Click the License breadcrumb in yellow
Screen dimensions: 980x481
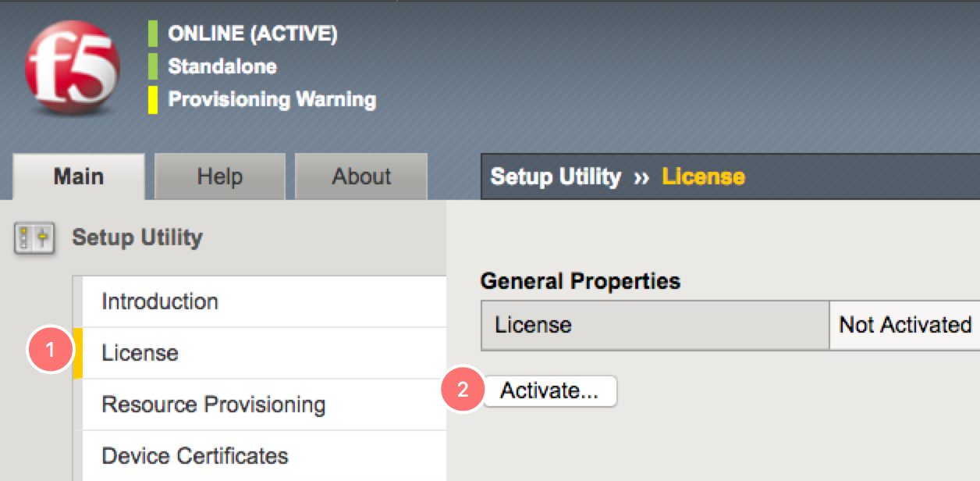703,177
